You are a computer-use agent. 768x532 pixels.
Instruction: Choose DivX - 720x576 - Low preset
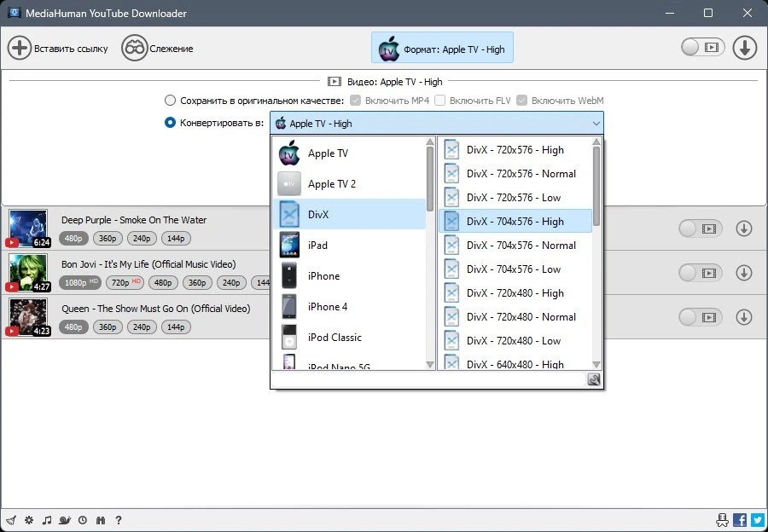click(x=515, y=198)
